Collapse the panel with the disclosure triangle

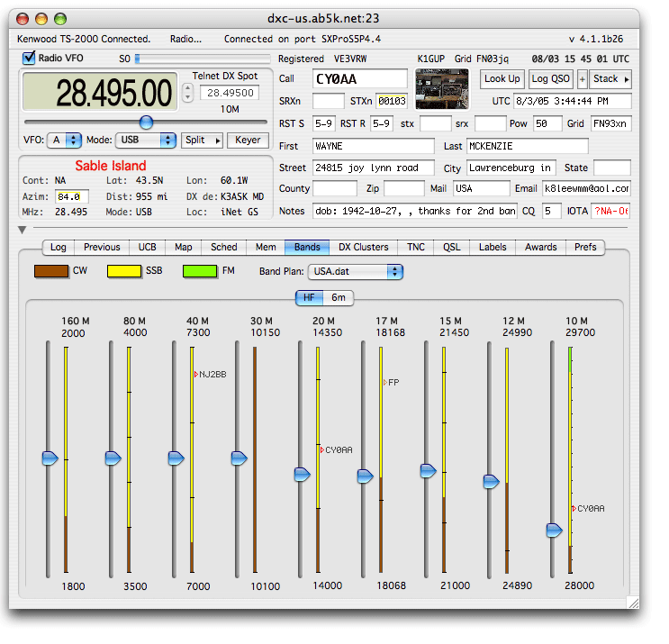click(x=22, y=231)
